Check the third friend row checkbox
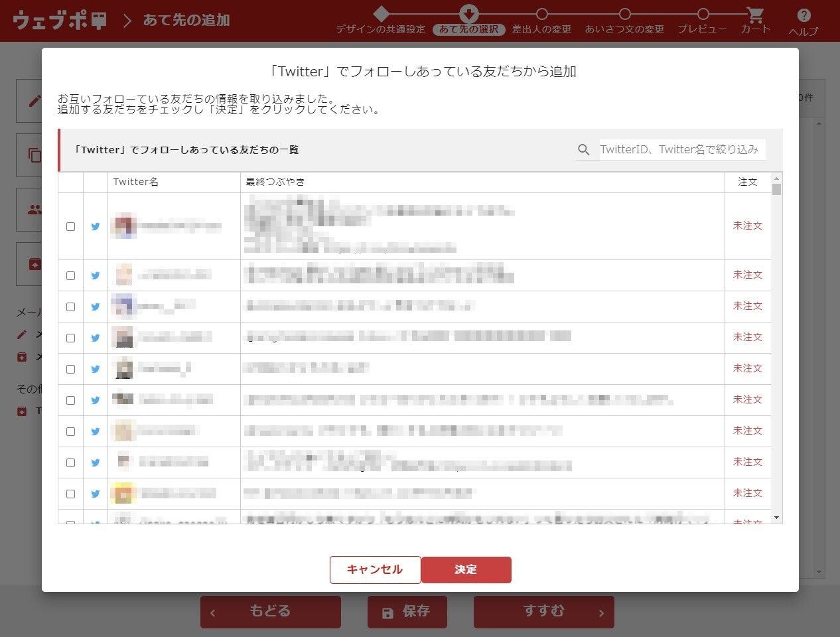The height and width of the screenshot is (637, 840). [70, 307]
